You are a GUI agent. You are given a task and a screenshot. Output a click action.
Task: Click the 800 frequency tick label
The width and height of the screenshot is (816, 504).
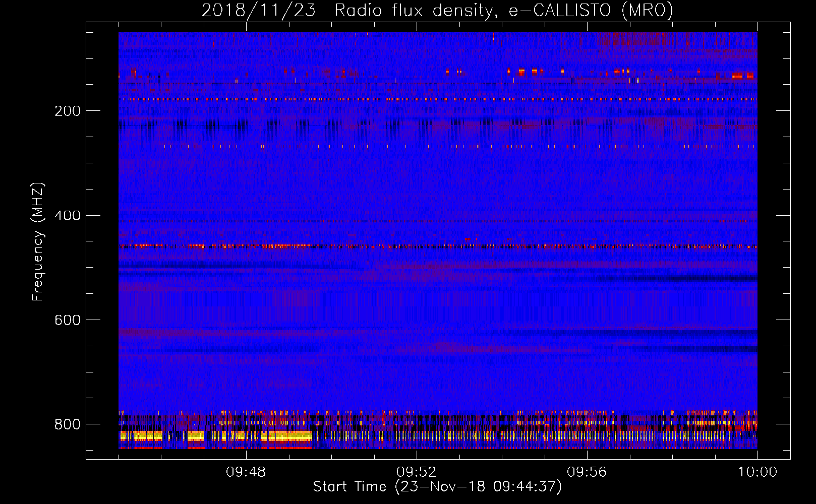(68, 424)
